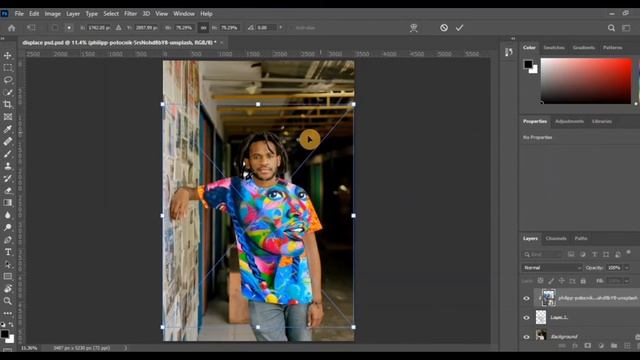The width and height of the screenshot is (640, 360).
Task: Select the Brush tool
Action: pos(8,154)
